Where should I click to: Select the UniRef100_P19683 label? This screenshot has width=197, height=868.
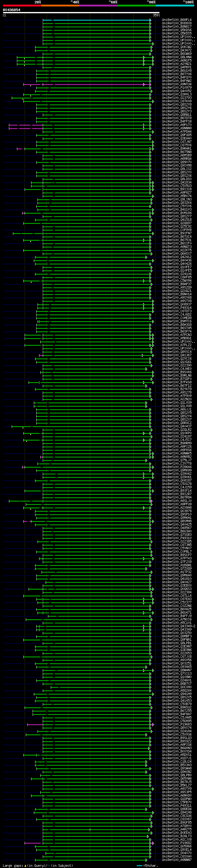[177, 724]
